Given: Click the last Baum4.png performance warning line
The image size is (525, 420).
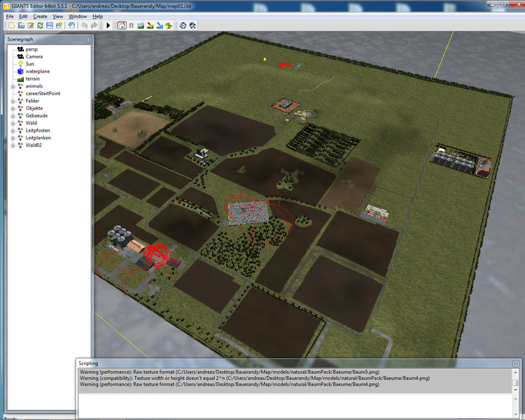Looking at the screenshot, I should tap(230, 384).
